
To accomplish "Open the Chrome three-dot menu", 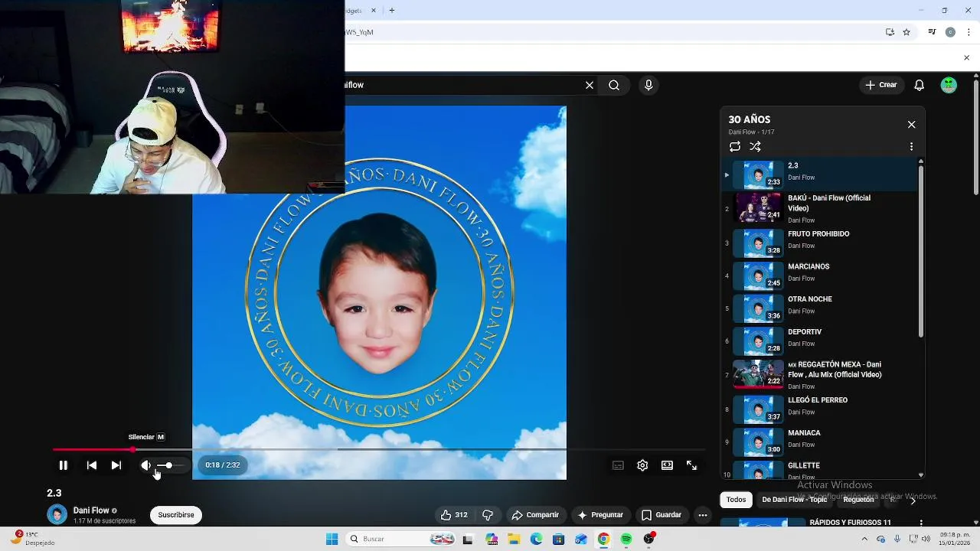I will tap(969, 32).
